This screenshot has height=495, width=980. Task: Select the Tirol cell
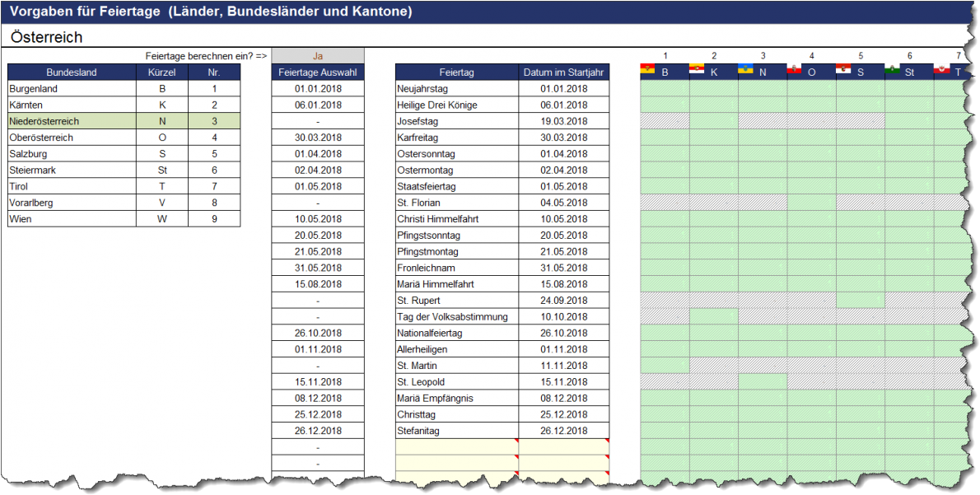72,186
